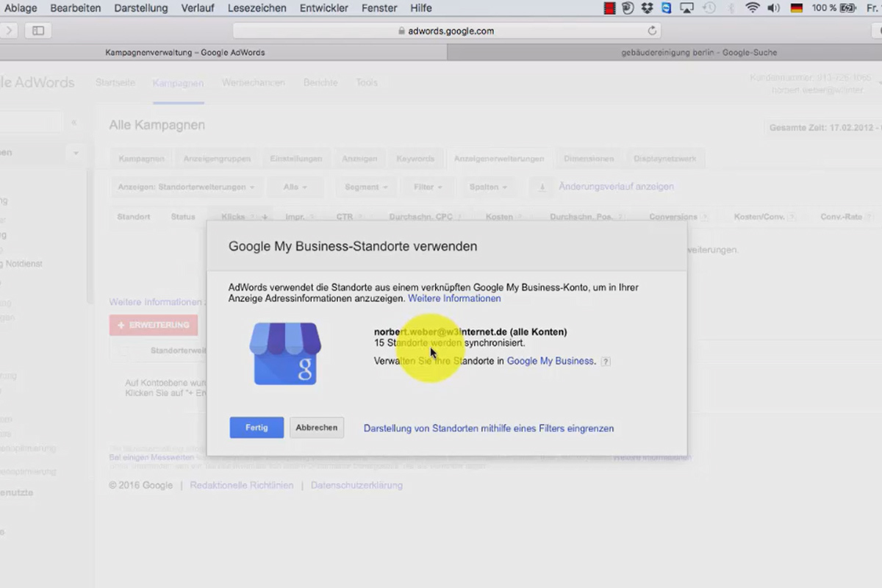
Task: Open the Ablage menu
Action: (21, 8)
